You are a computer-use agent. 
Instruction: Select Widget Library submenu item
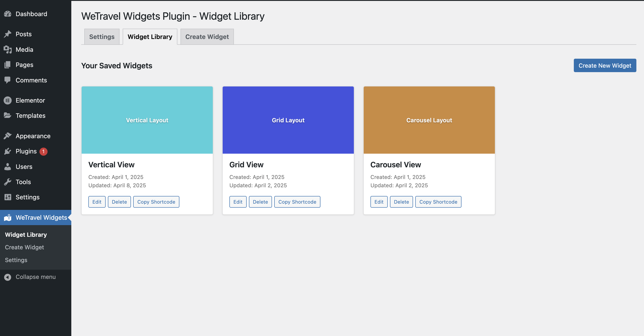pyautogui.click(x=26, y=235)
